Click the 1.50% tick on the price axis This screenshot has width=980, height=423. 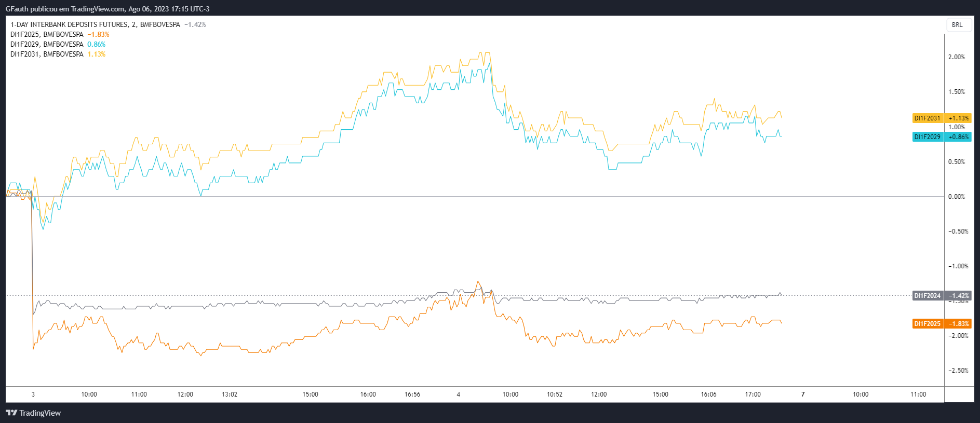[957, 92]
